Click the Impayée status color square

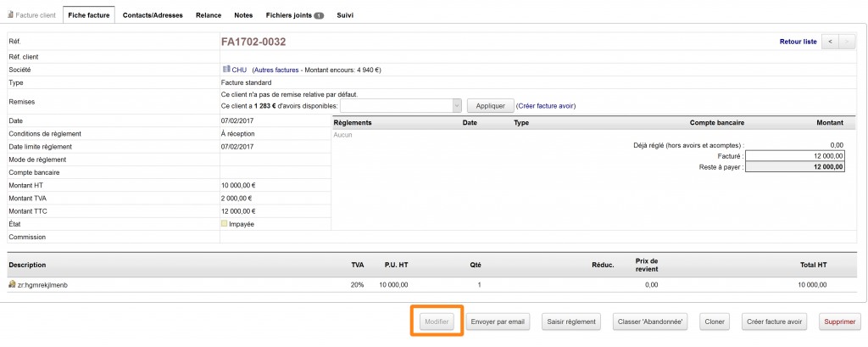[225, 224]
